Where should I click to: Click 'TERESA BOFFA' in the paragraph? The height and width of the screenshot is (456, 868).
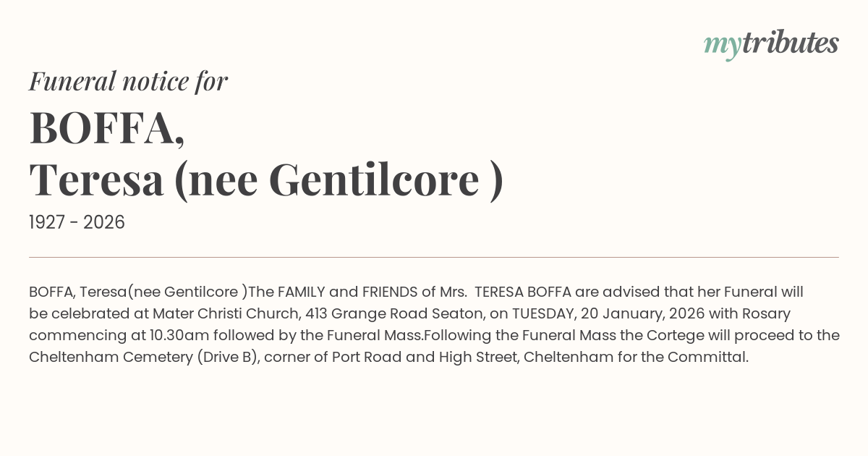(524, 292)
